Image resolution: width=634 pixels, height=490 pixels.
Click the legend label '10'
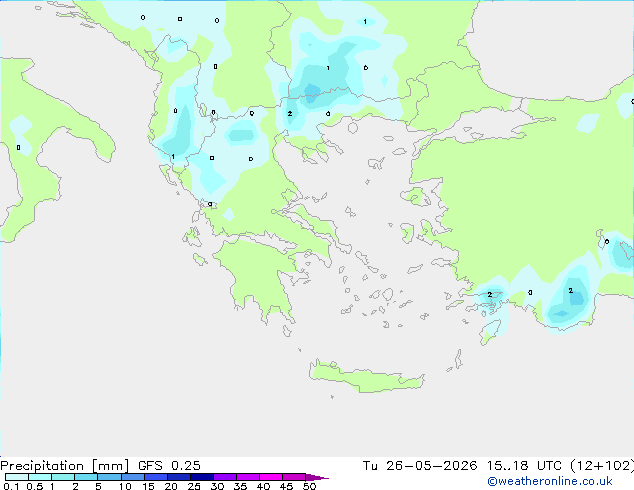coord(125,486)
